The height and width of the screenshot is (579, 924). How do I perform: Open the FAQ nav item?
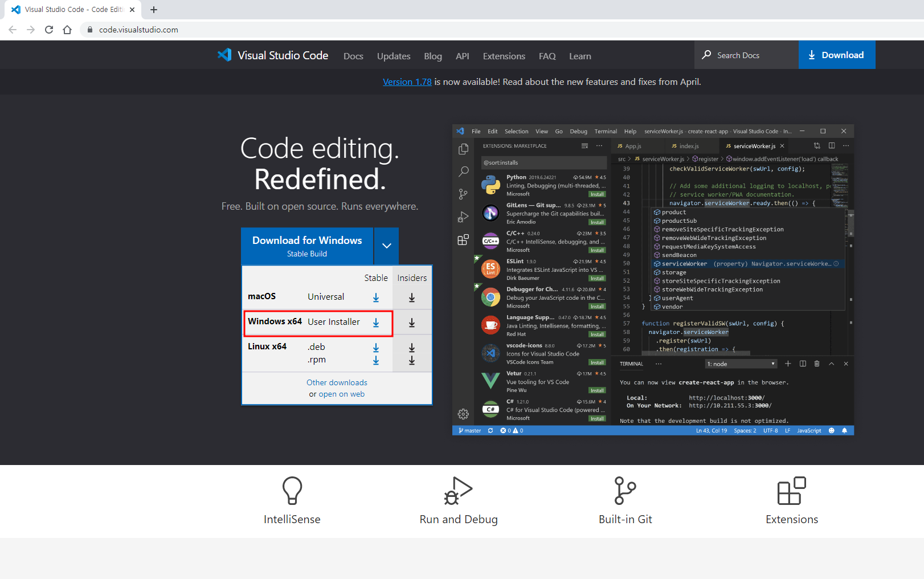point(547,56)
